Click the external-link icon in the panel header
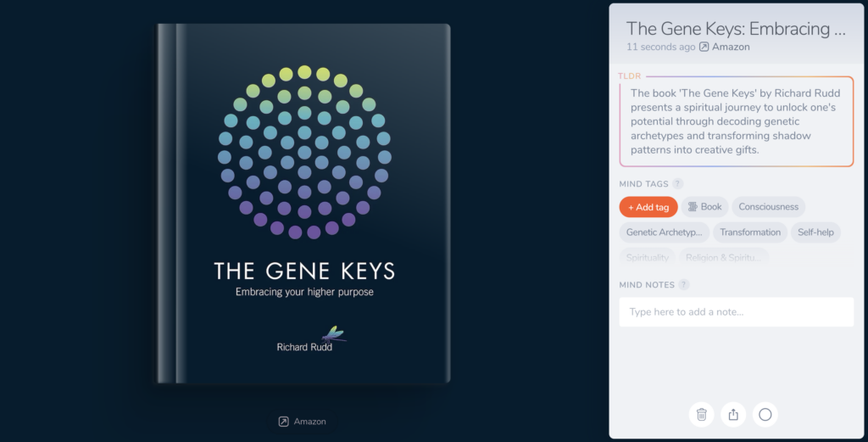The image size is (868, 442). click(x=704, y=48)
